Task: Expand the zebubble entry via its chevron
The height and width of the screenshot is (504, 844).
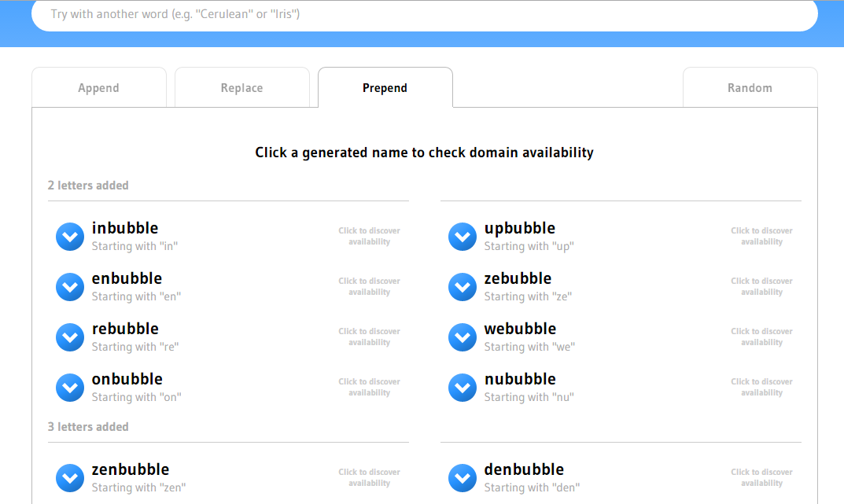Action: click(463, 287)
